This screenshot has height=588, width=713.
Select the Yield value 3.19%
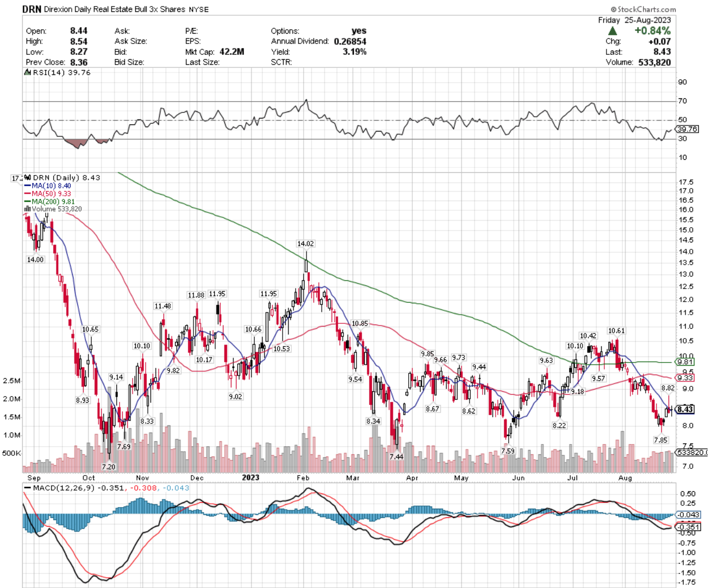pos(355,52)
